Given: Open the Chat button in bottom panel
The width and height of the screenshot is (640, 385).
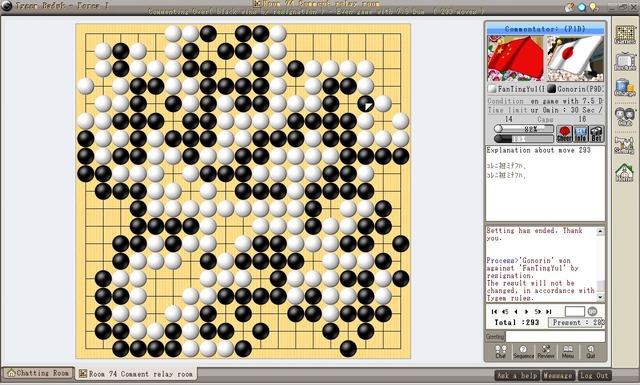Looking at the screenshot, I should click(x=500, y=352).
